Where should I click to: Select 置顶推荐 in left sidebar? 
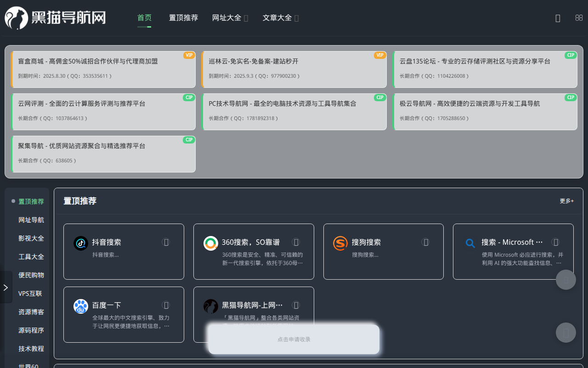(31, 201)
